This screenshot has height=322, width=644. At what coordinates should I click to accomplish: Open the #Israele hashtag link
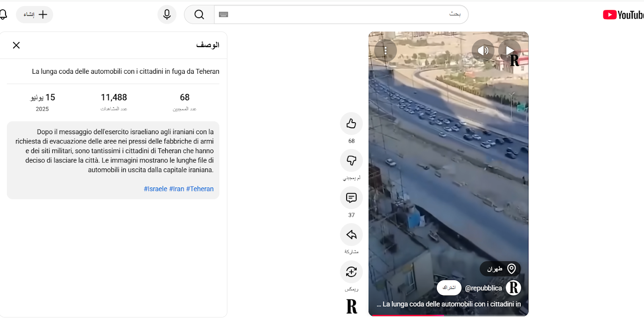[155, 189]
